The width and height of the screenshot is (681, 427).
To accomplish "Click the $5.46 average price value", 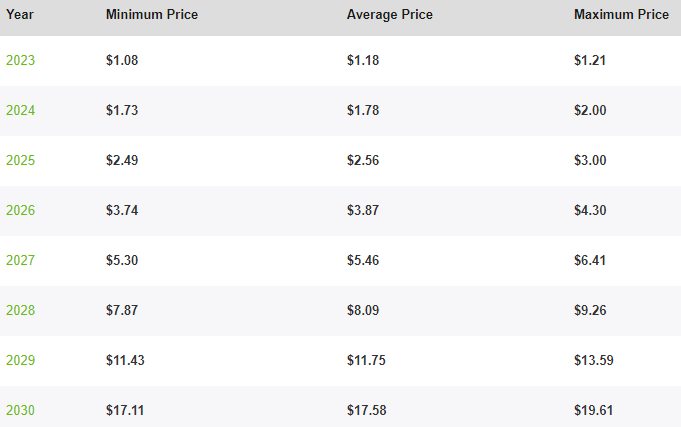I will [x=362, y=260].
